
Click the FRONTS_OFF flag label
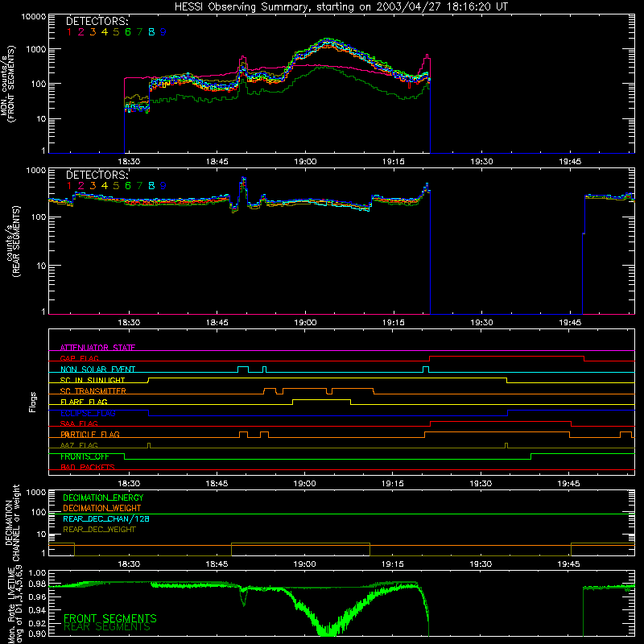(85, 456)
